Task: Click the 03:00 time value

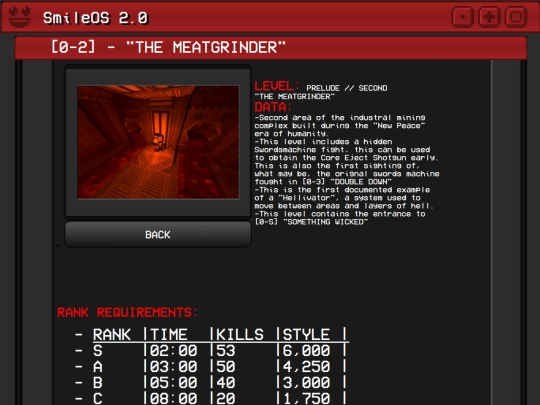Action: click(174, 366)
